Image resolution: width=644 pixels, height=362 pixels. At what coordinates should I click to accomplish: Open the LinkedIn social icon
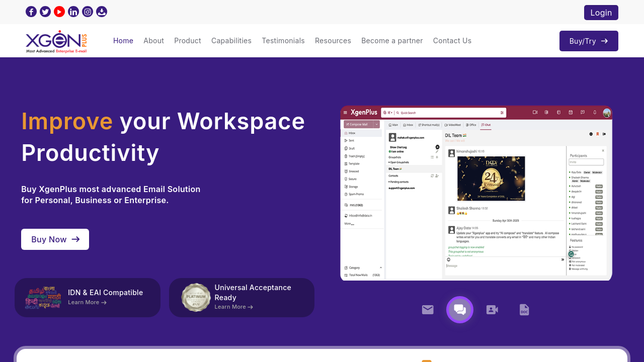(x=73, y=12)
